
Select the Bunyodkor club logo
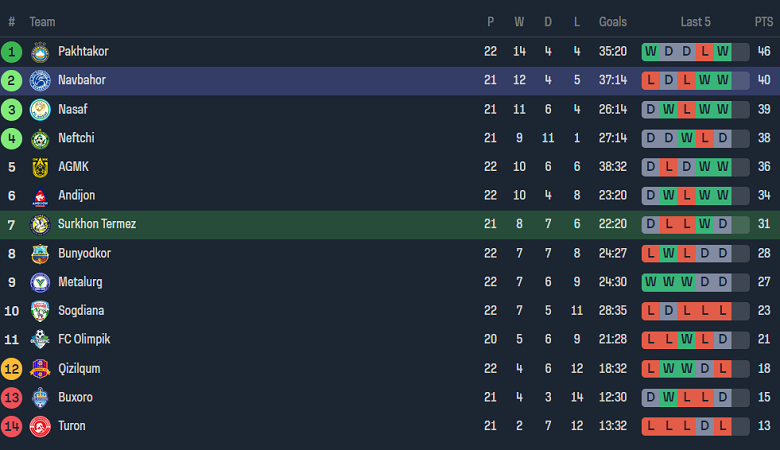click(40, 254)
